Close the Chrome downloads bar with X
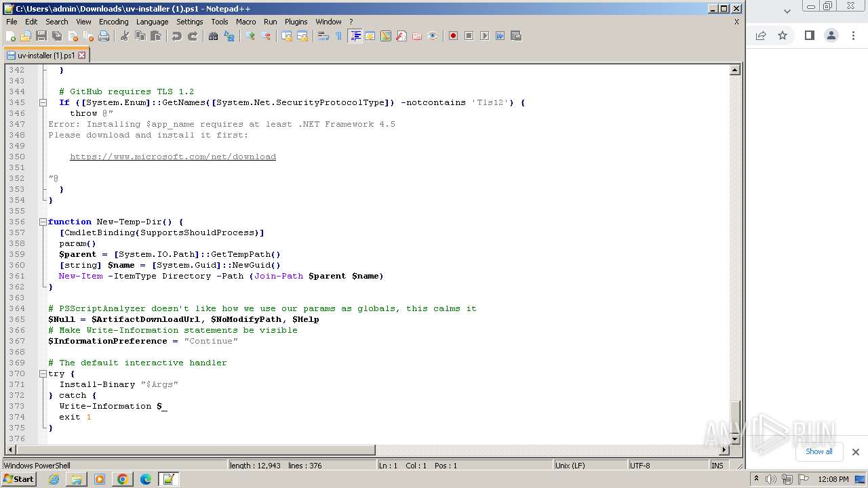This screenshot has width=868, height=488. click(856, 452)
